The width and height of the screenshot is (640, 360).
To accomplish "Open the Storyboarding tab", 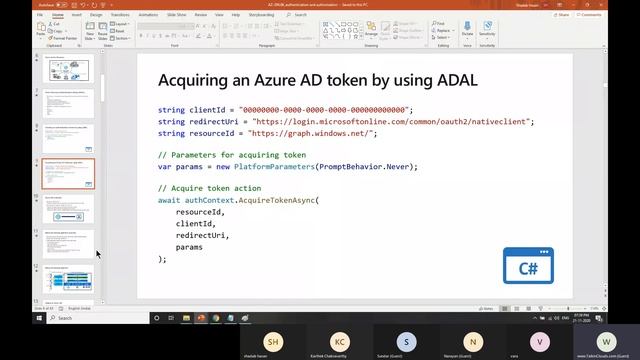I will tap(261, 15).
